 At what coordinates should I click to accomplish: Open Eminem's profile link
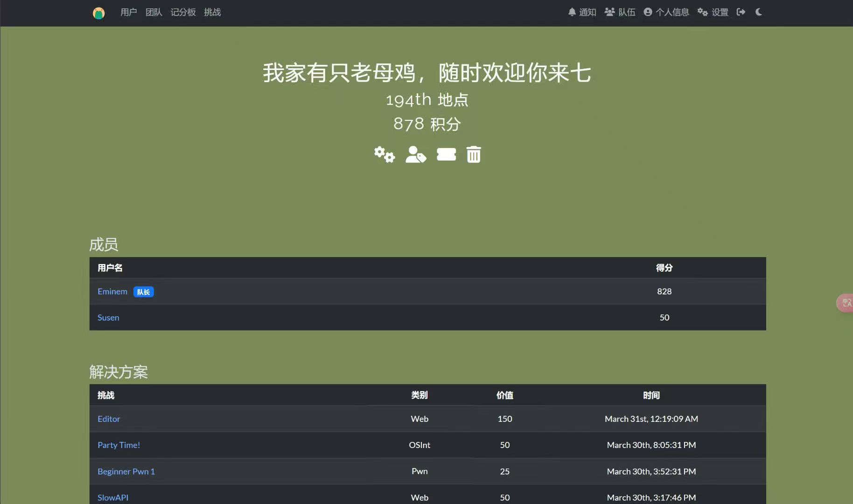click(112, 291)
